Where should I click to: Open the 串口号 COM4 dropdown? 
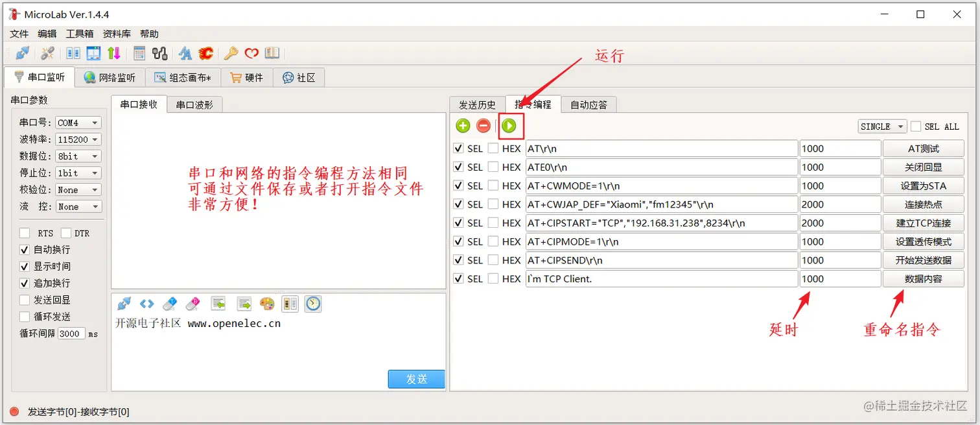click(x=78, y=123)
